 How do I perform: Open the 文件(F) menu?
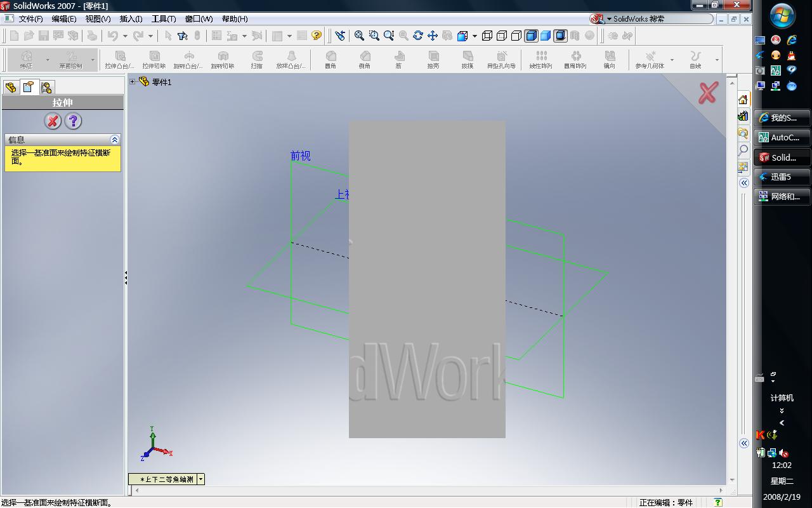pos(30,19)
